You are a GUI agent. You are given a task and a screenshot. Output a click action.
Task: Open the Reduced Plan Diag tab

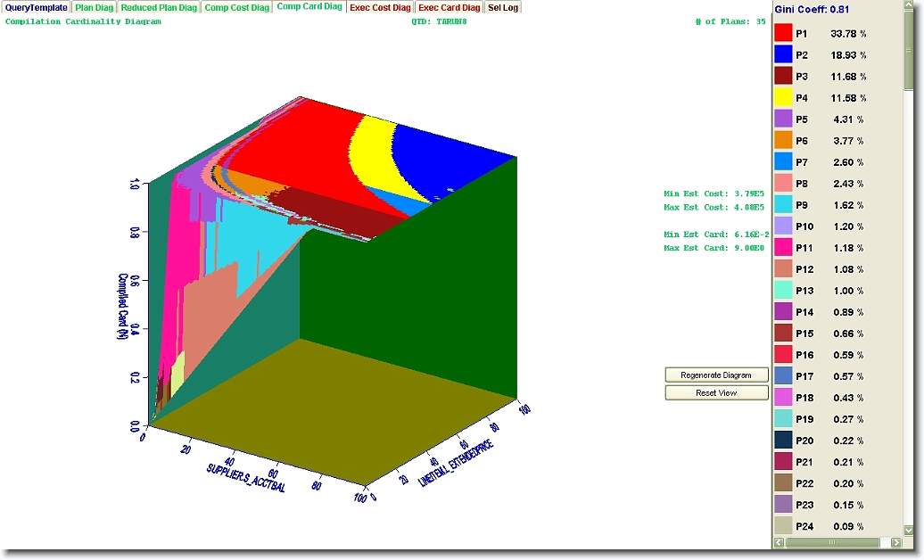(159, 7)
